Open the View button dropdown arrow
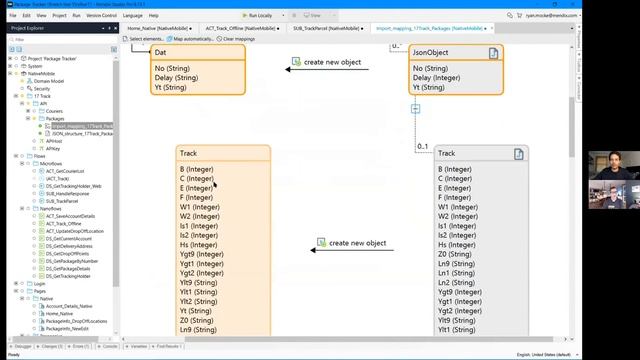640x360 pixels. point(334,16)
